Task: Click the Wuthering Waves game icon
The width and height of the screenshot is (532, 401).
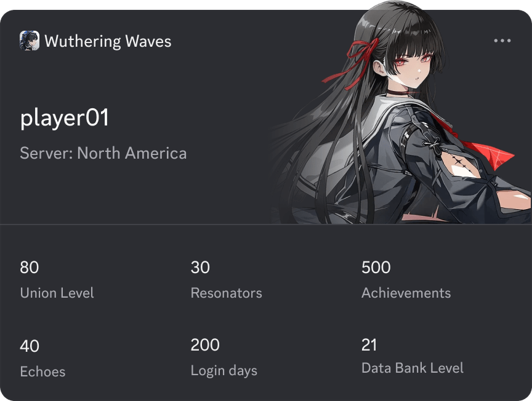Action: [30, 41]
